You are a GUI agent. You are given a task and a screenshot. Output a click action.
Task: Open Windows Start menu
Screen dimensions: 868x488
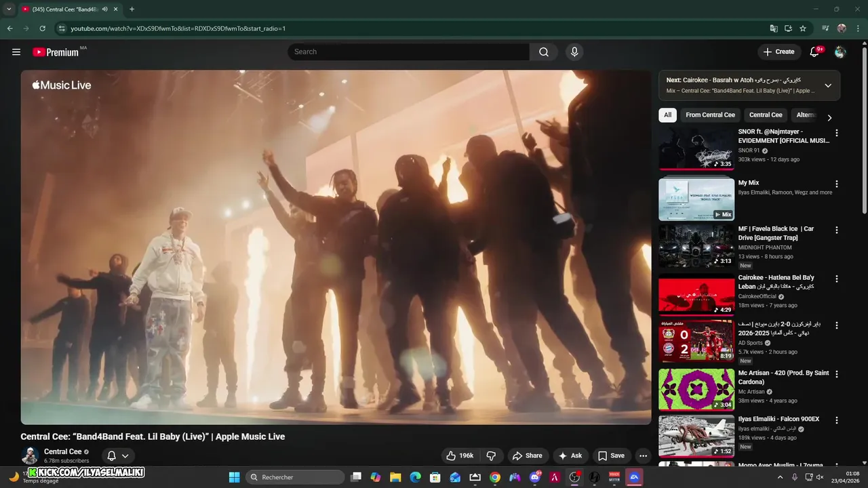point(234,477)
